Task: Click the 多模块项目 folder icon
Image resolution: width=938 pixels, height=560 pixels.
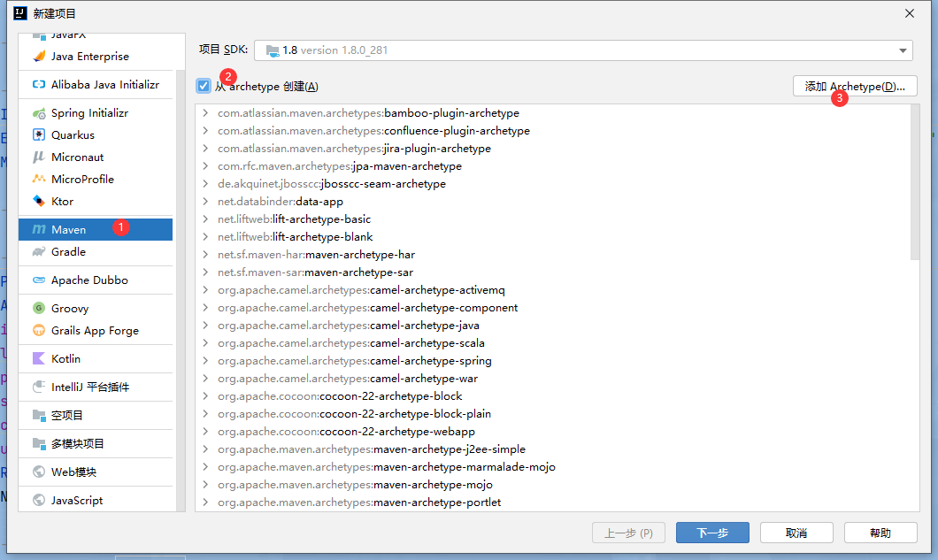Action: pyautogui.click(x=39, y=443)
